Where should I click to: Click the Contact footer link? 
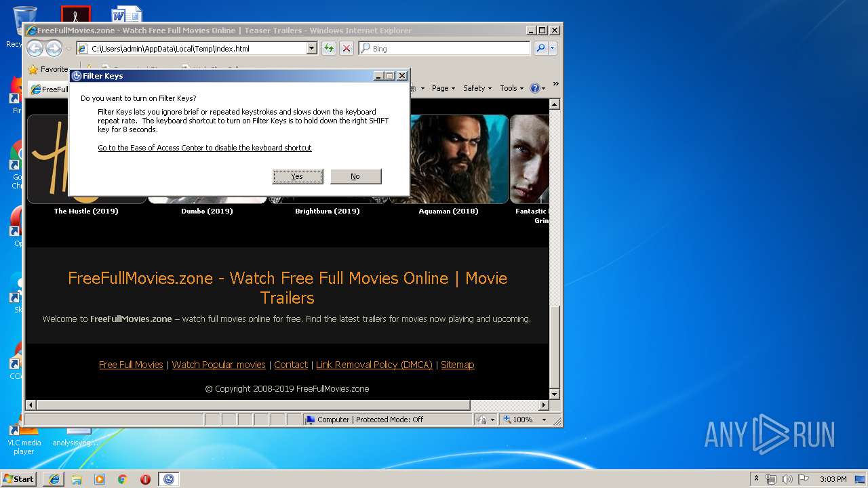291,365
